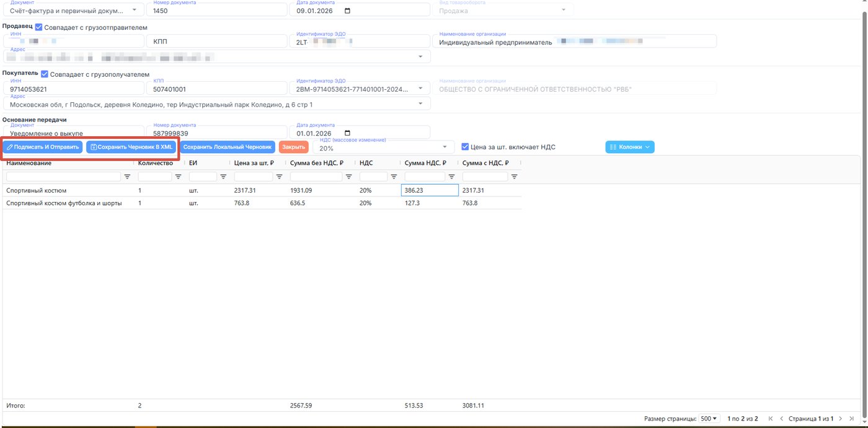Click Подписать И Отправить button
Viewport: 868px width, 428px height.
click(43, 147)
